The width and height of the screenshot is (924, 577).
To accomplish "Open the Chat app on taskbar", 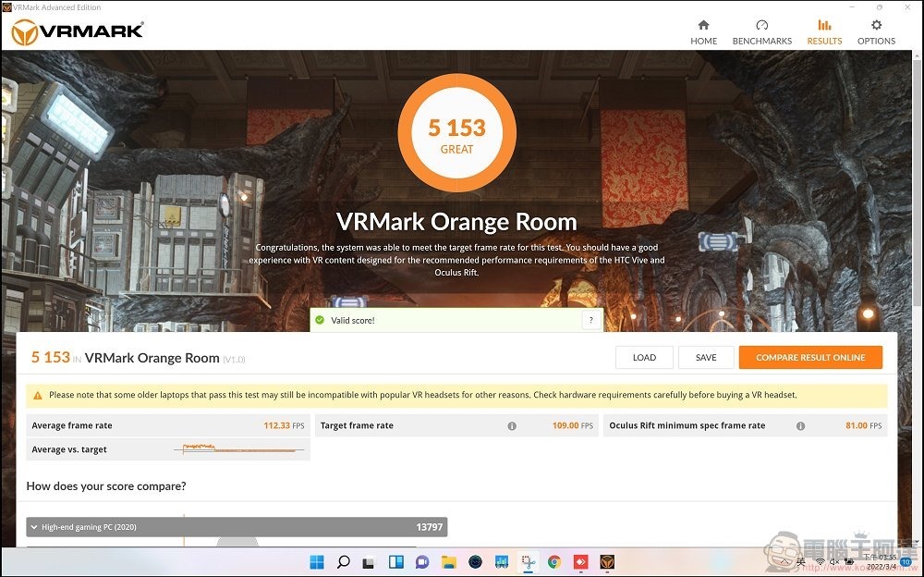I will (422, 561).
